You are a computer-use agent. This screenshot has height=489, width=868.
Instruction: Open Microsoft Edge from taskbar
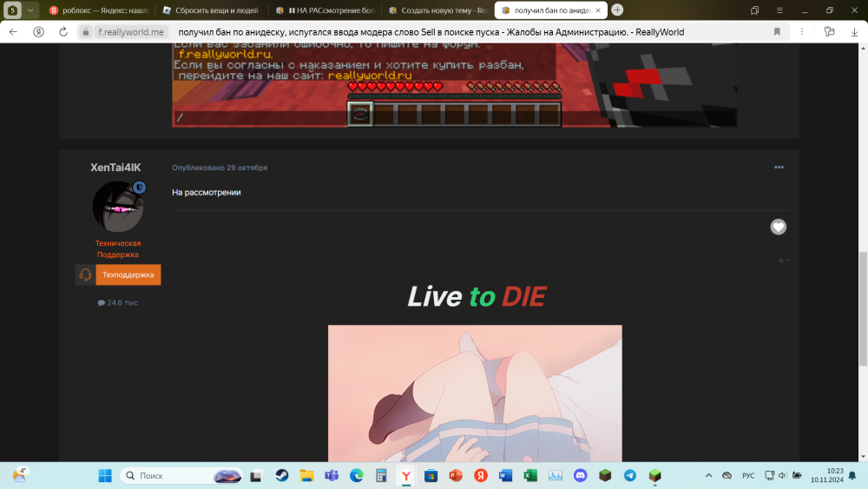[357, 475]
